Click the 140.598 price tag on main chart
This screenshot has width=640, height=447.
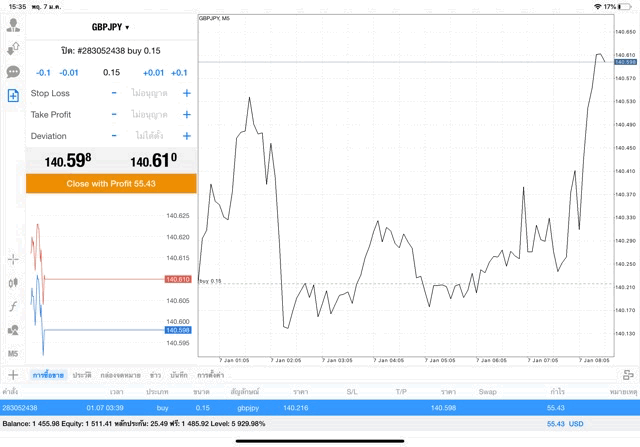tap(625, 62)
